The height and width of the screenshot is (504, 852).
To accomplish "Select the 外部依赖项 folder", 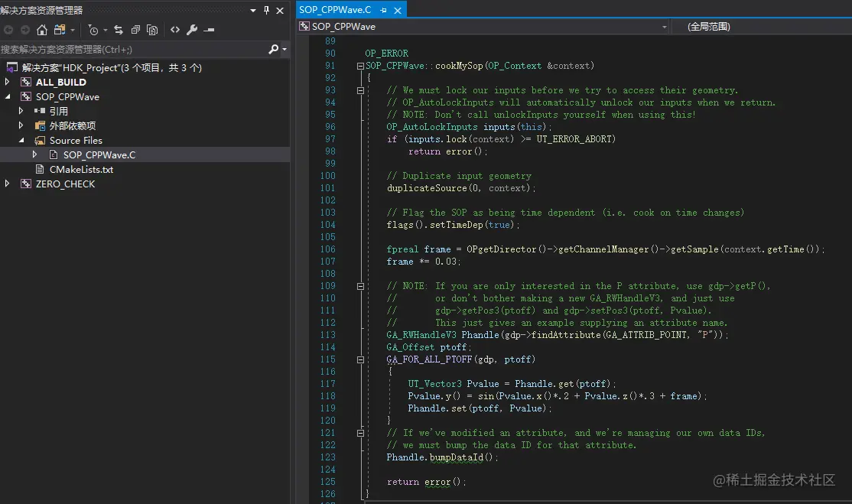I will 73,126.
